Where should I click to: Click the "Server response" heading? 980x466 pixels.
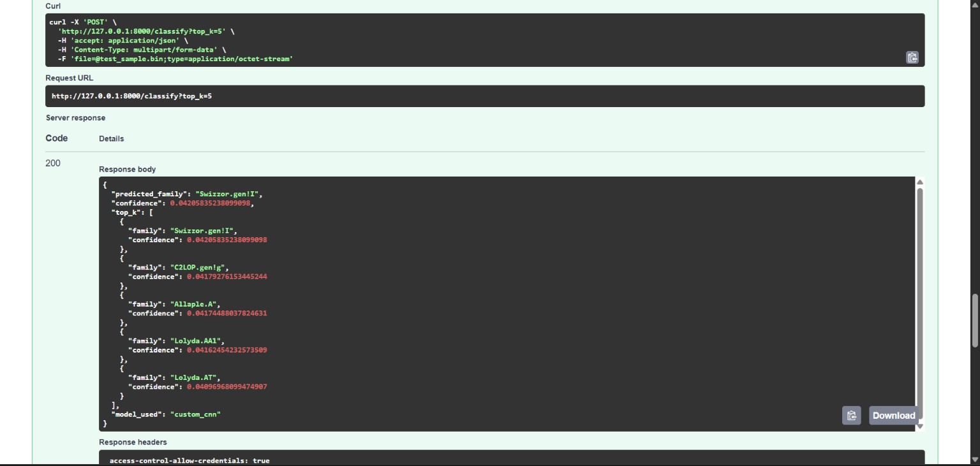pos(75,118)
